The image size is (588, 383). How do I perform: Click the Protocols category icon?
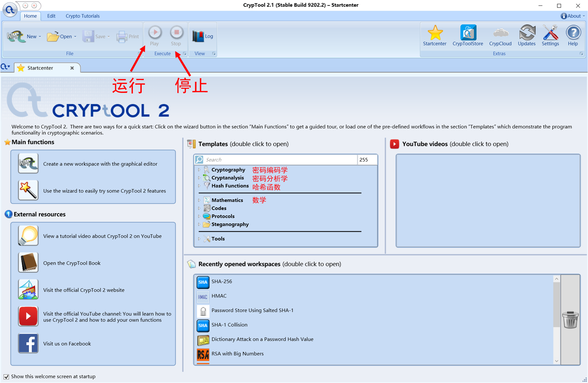point(206,216)
